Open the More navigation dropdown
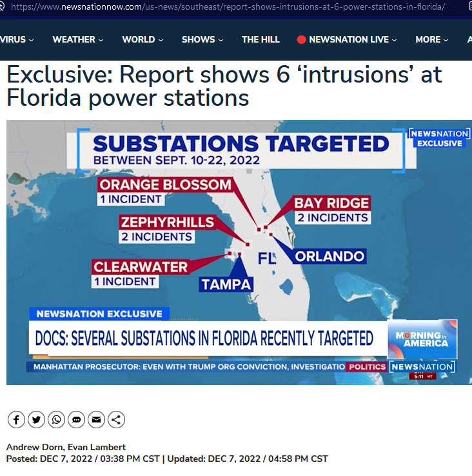 point(431,39)
